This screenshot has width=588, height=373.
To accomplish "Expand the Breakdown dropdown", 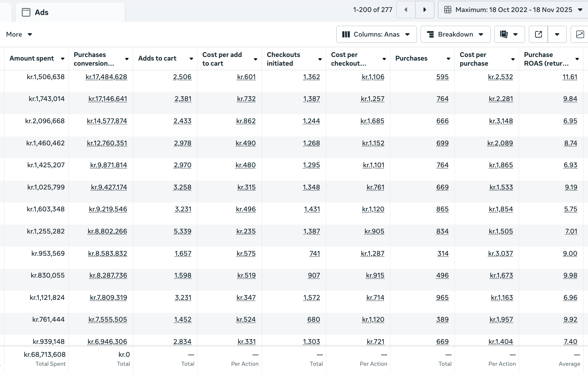I will [455, 34].
